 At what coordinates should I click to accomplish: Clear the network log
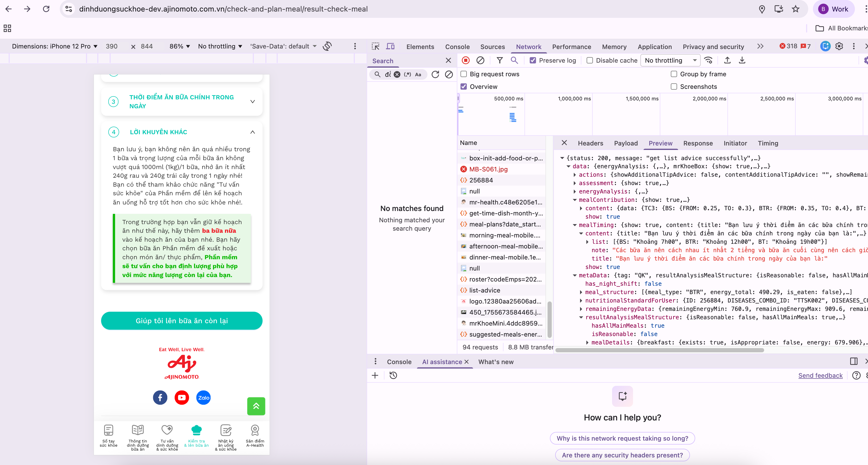pyautogui.click(x=480, y=60)
